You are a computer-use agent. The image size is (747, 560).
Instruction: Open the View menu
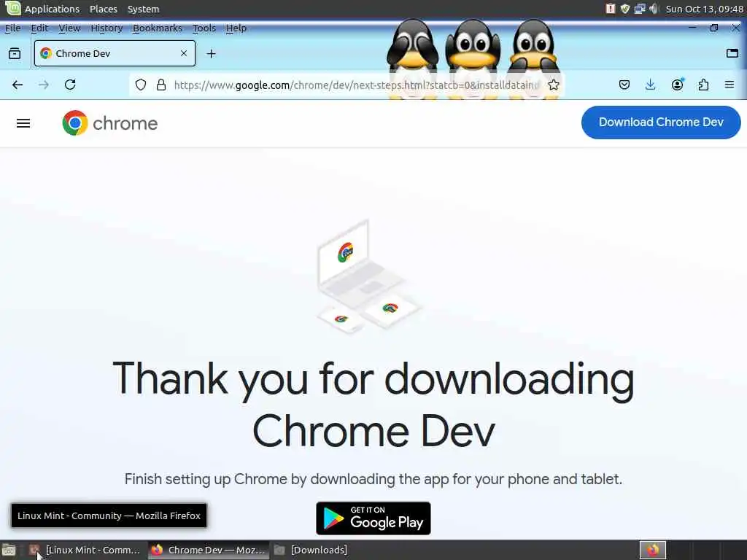(x=69, y=28)
